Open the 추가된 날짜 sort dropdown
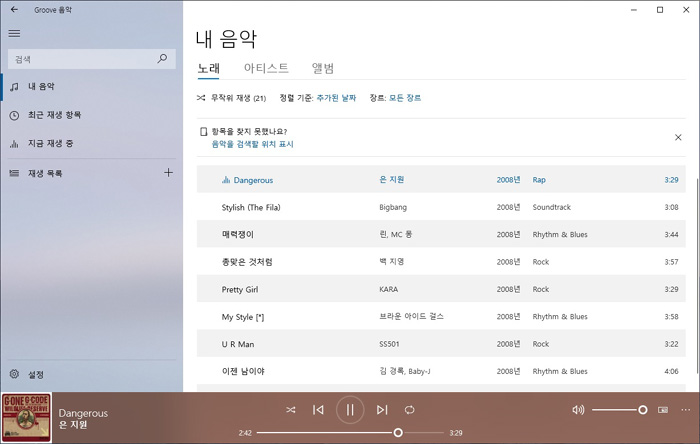 (336, 98)
